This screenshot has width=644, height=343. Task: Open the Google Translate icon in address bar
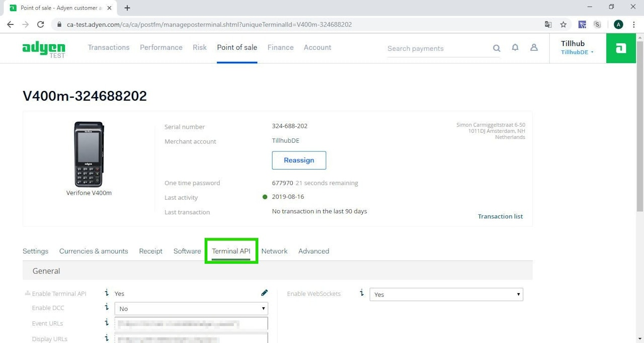tap(548, 24)
